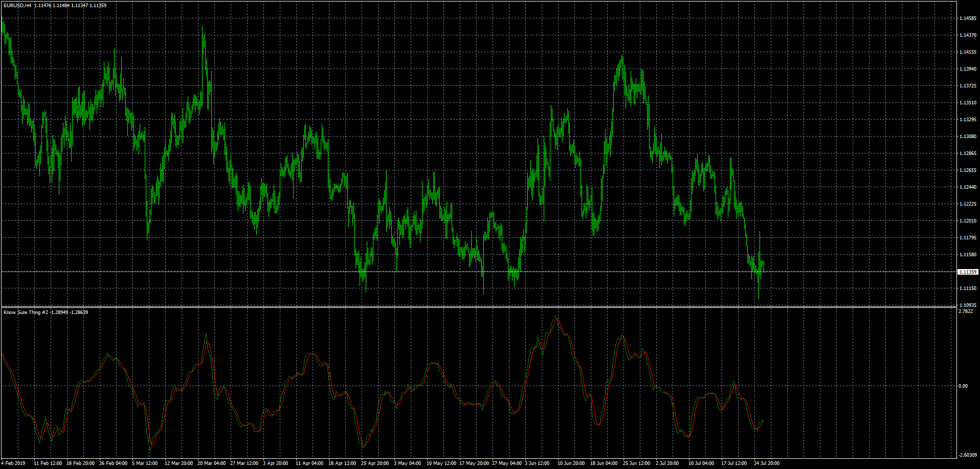
Task: Click the 1.14155 price scale value
Action: 968,52
